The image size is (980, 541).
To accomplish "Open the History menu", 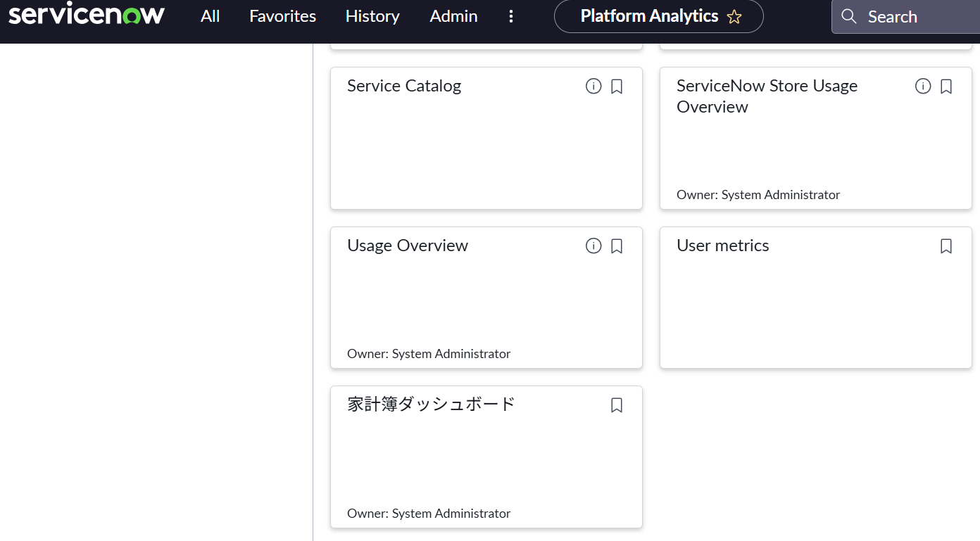I will (372, 16).
